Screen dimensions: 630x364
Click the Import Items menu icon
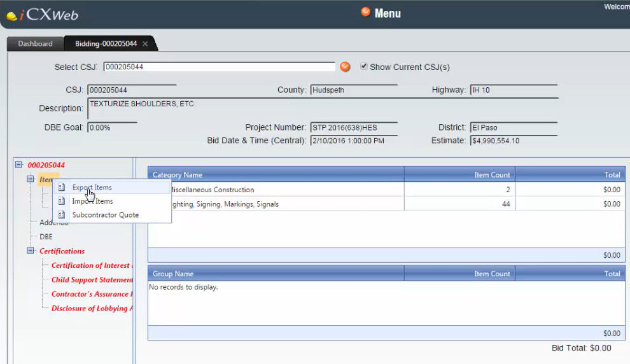[62, 201]
